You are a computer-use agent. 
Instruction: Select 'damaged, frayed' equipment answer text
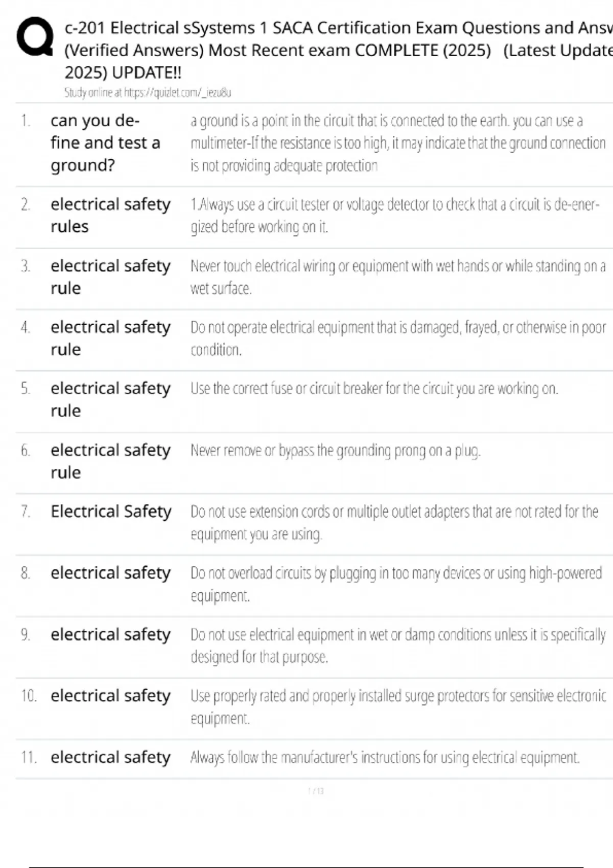[x=398, y=339]
